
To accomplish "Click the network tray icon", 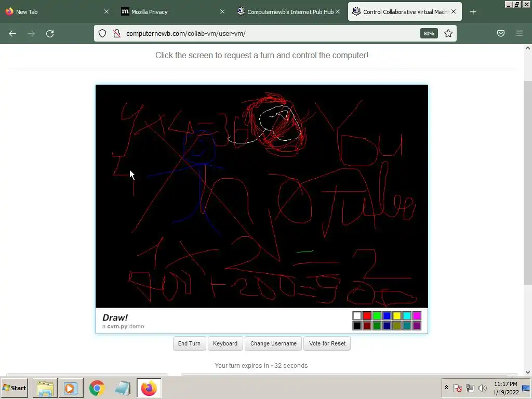I will click(x=470, y=388).
